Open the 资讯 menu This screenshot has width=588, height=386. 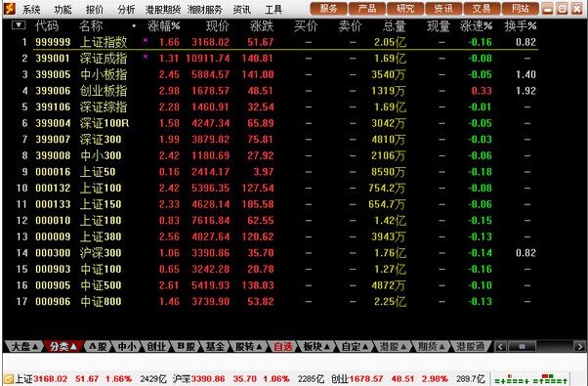pyautogui.click(x=241, y=9)
